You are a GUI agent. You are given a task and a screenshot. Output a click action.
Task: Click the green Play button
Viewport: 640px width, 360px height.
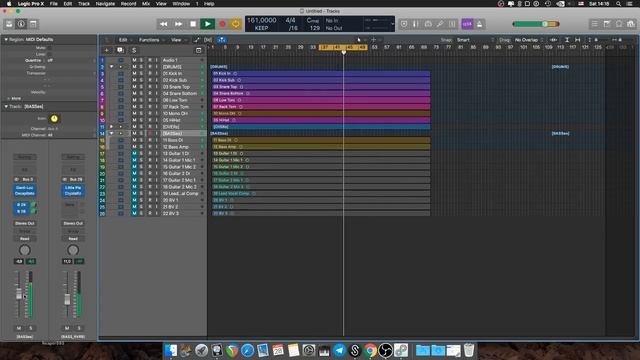pyautogui.click(x=207, y=24)
